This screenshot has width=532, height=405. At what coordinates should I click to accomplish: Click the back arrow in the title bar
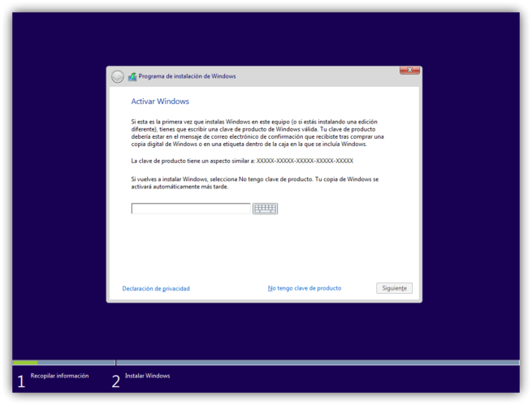click(x=118, y=76)
